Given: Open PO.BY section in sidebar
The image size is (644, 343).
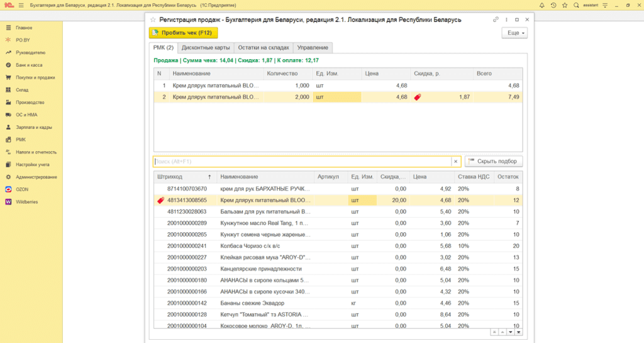Looking at the screenshot, I should point(23,40).
